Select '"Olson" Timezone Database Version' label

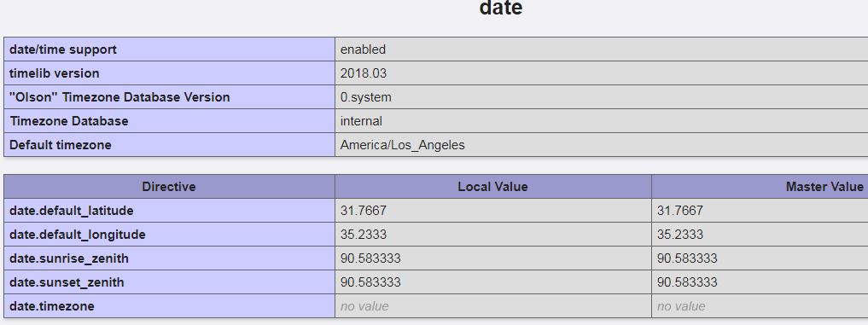click(119, 97)
